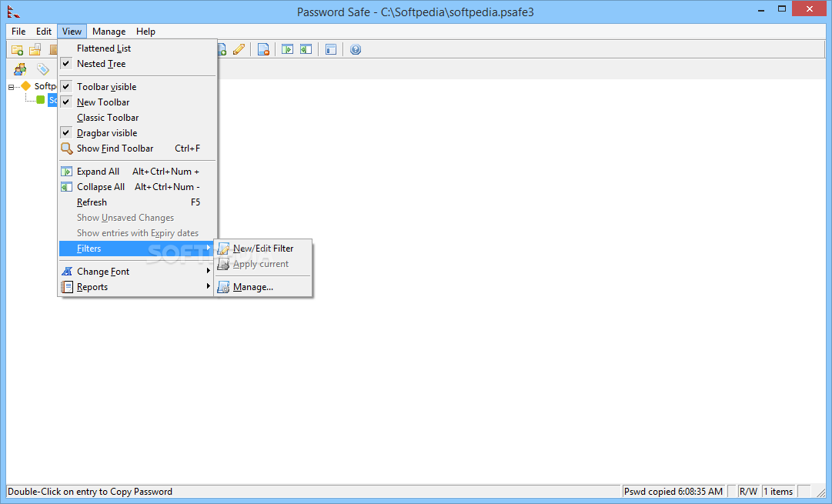This screenshot has height=504, width=832.
Task: Click the Collapse All menu icon
Action: pos(66,187)
